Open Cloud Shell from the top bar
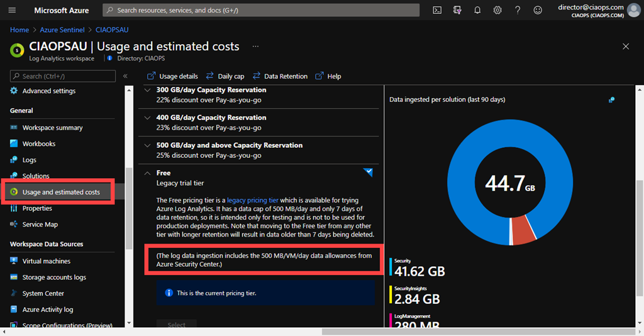The image size is (644, 336). click(x=437, y=10)
